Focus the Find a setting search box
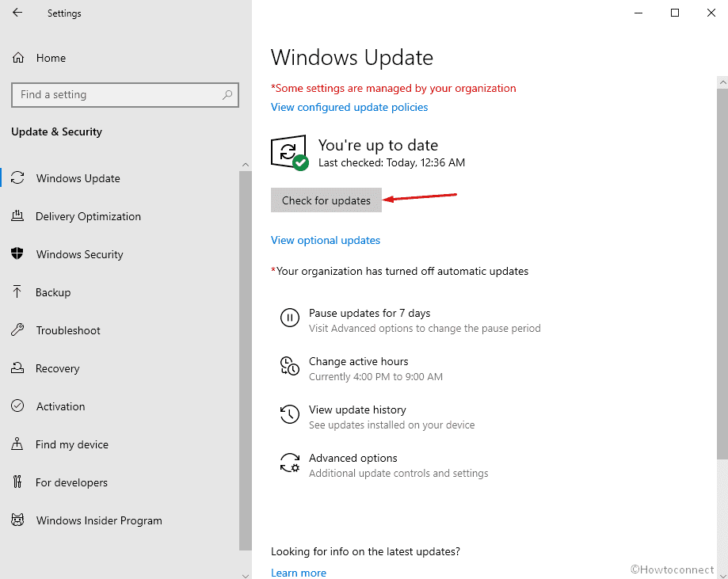The image size is (728, 579). [125, 95]
